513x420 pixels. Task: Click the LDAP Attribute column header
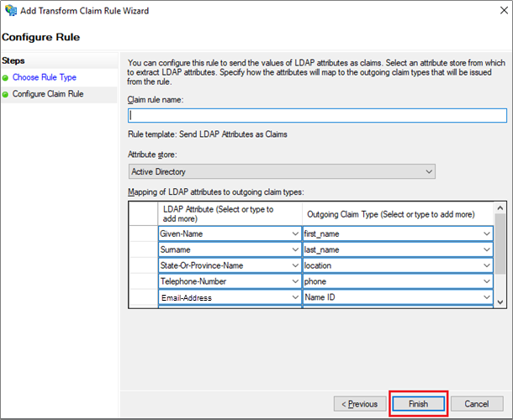pos(230,213)
